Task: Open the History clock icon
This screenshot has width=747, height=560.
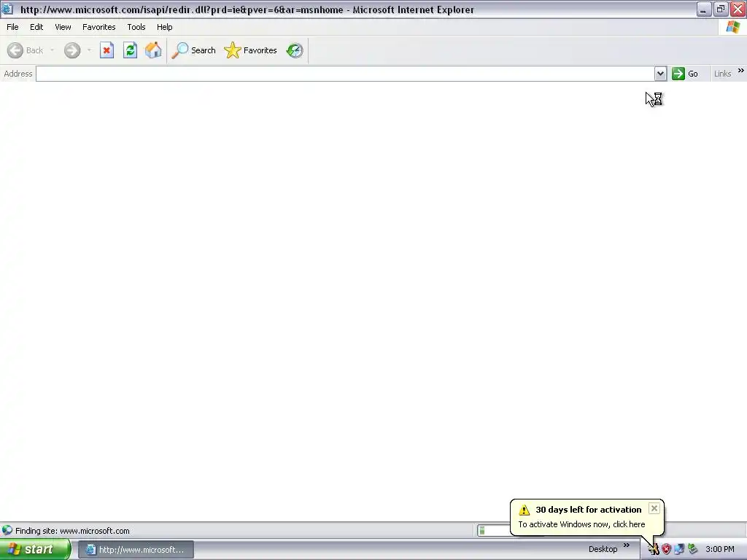Action: coord(295,50)
